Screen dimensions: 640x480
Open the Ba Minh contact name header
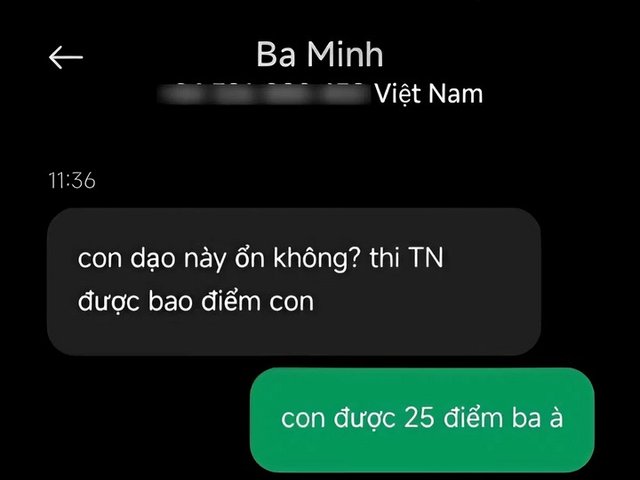[320, 54]
